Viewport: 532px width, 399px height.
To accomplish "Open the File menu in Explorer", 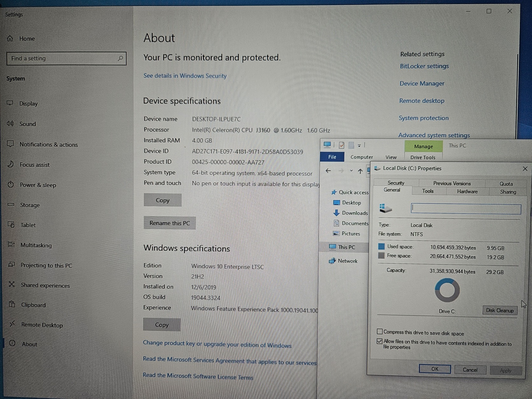I will [x=332, y=157].
